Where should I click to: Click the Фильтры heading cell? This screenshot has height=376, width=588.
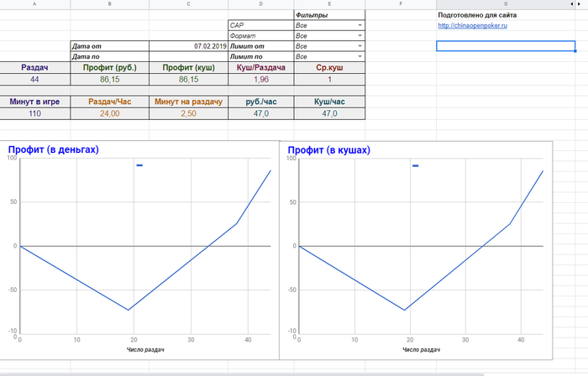pyautogui.click(x=329, y=15)
